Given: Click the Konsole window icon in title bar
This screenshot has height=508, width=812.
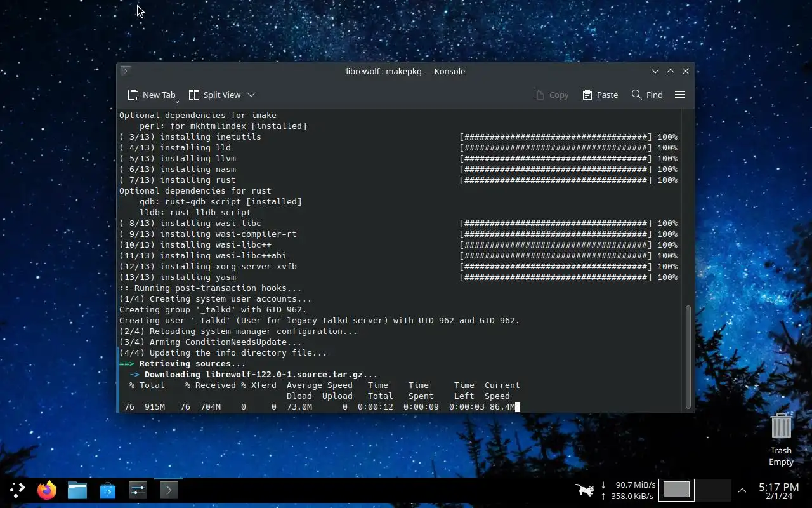Looking at the screenshot, I should coord(125,71).
